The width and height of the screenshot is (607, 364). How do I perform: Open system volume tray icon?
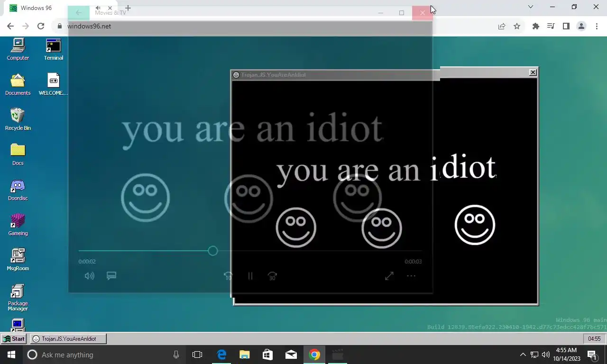click(546, 355)
